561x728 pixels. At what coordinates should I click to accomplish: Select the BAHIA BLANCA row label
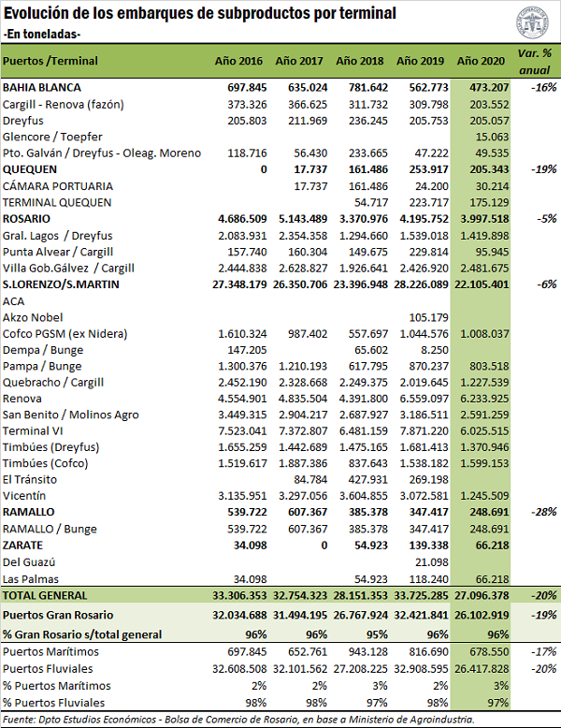point(42,87)
